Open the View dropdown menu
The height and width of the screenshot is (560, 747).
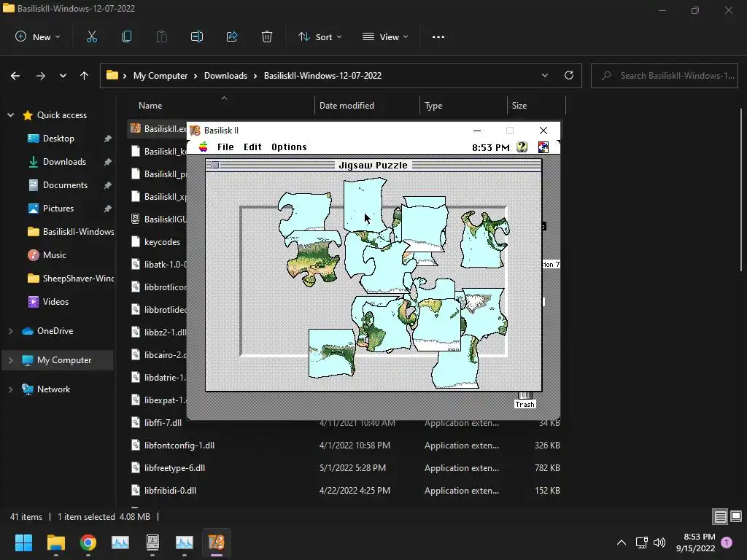pyautogui.click(x=385, y=36)
